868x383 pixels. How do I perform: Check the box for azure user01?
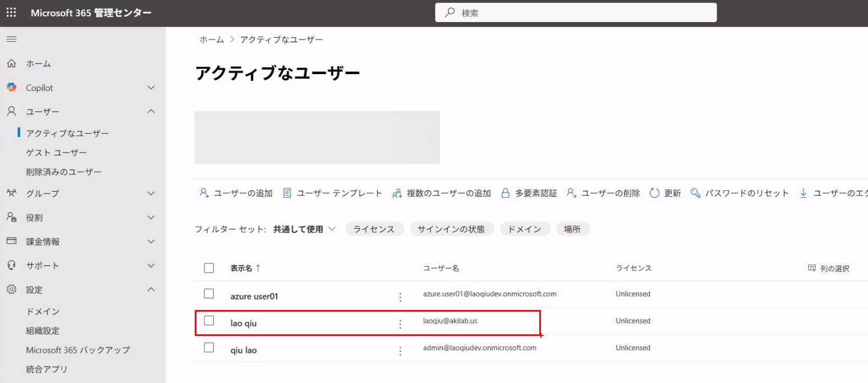[209, 294]
